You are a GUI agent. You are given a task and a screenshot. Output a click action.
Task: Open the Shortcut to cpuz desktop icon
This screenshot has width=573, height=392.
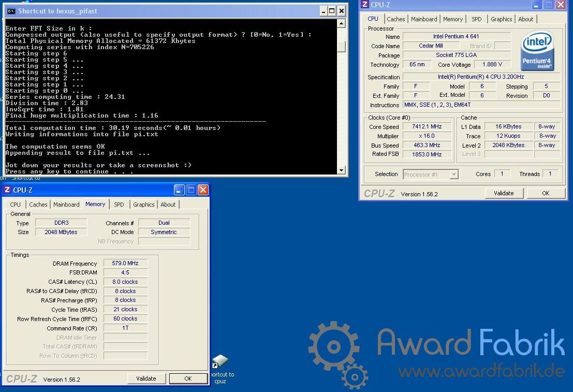pyautogui.click(x=221, y=369)
